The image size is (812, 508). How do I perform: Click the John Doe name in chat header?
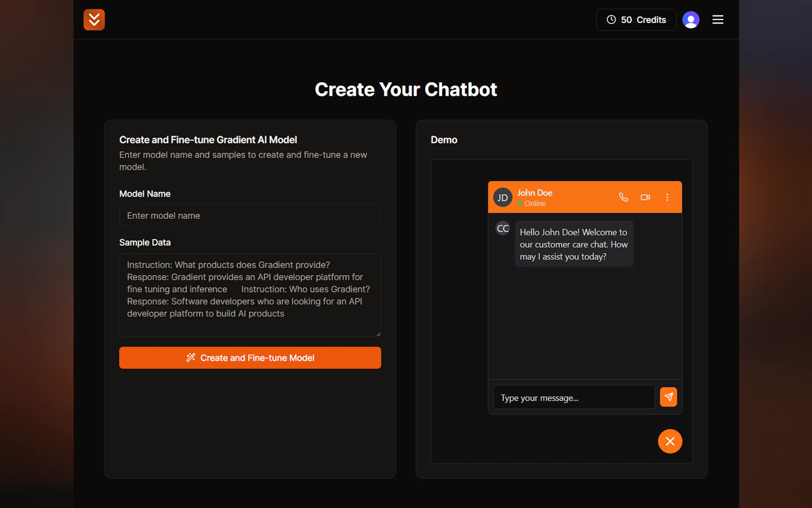535,193
